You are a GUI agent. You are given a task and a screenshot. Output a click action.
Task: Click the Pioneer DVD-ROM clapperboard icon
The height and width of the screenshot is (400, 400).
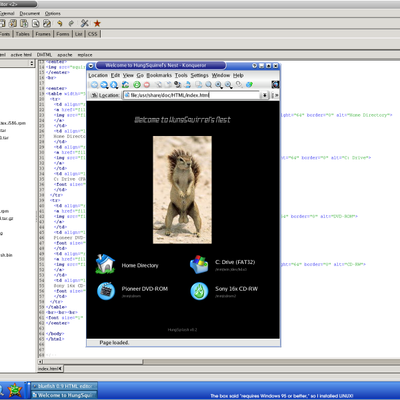click(106, 291)
